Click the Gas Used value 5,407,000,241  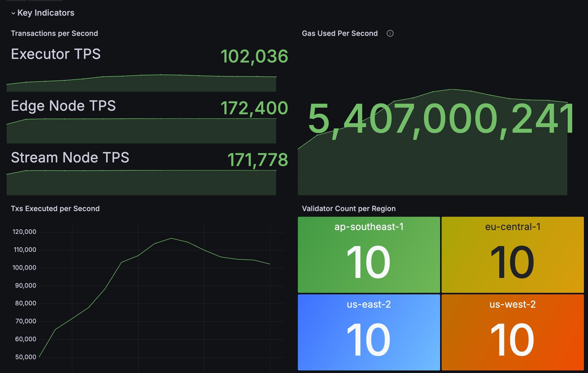point(441,119)
